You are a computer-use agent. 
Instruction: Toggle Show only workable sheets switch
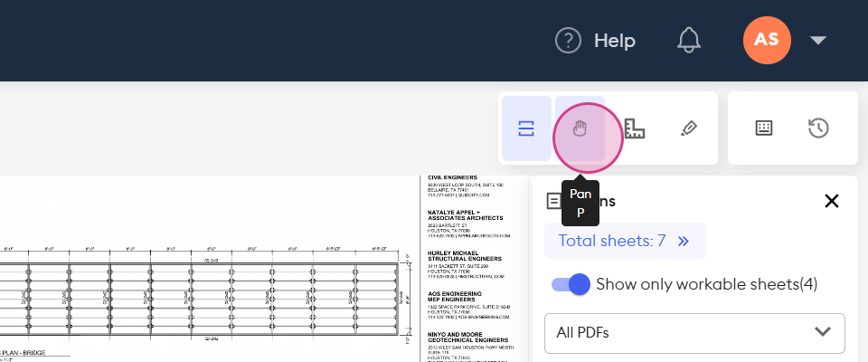coord(571,284)
